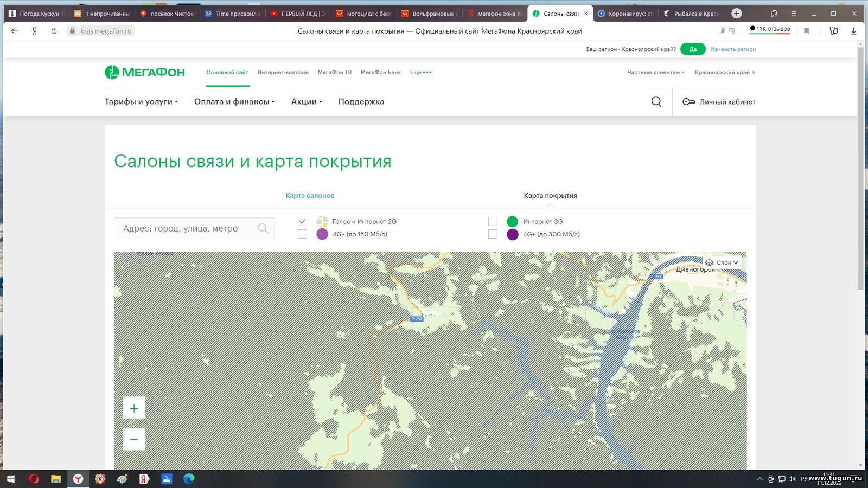This screenshot has height=488, width=868.
Task: Close the Салоны связи tab
Action: pyautogui.click(x=586, y=14)
